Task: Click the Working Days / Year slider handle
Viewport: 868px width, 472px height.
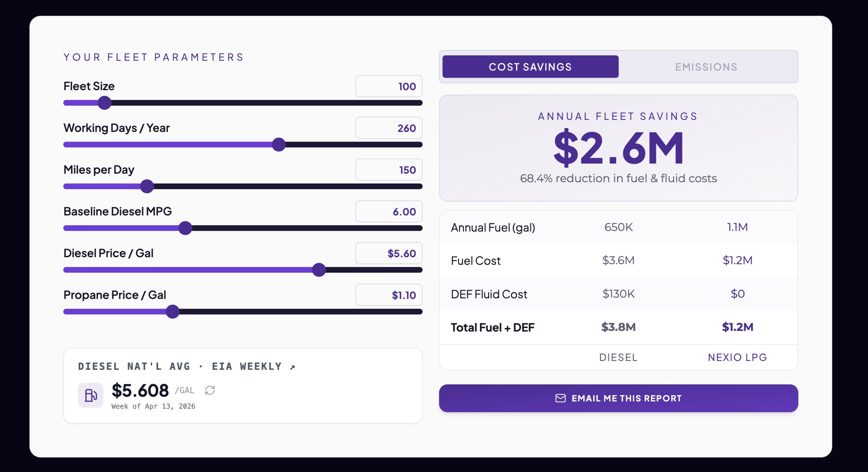Action: pyautogui.click(x=279, y=144)
